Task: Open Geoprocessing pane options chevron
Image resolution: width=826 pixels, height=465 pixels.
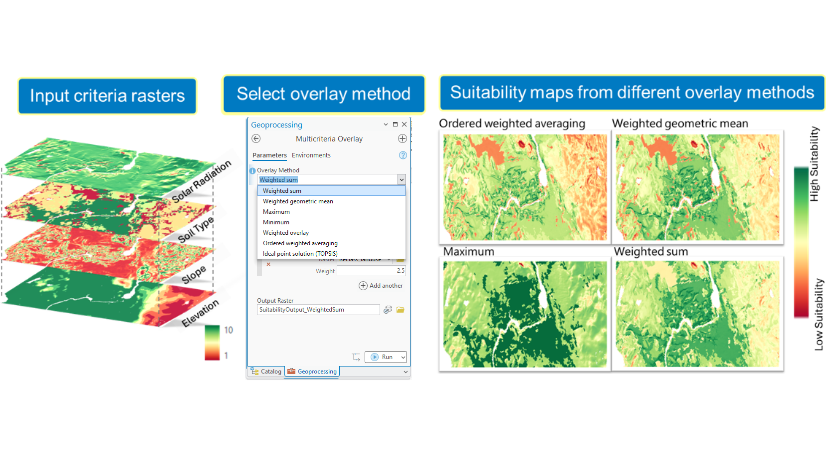Action: [x=386, y=125]
